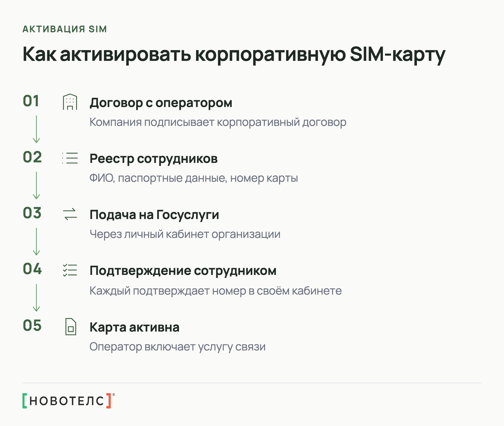Click the text Компания подписывает корпоративный договор

pos(218,123)
